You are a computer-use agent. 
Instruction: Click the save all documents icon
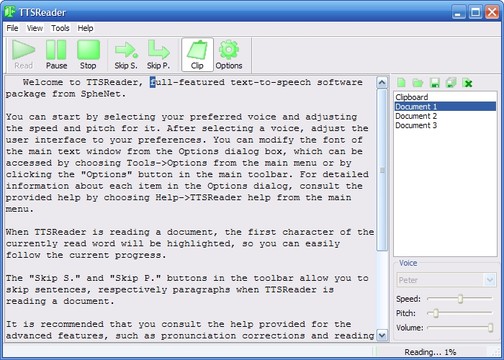(451, 82)
